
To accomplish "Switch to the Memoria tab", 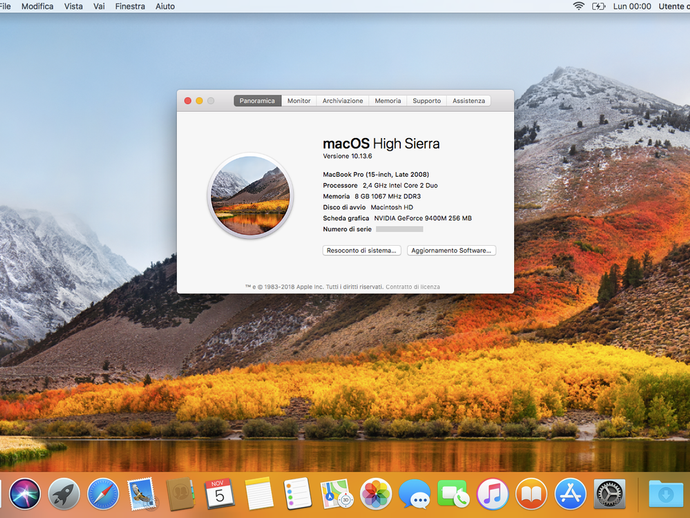I will click(388, 101).
